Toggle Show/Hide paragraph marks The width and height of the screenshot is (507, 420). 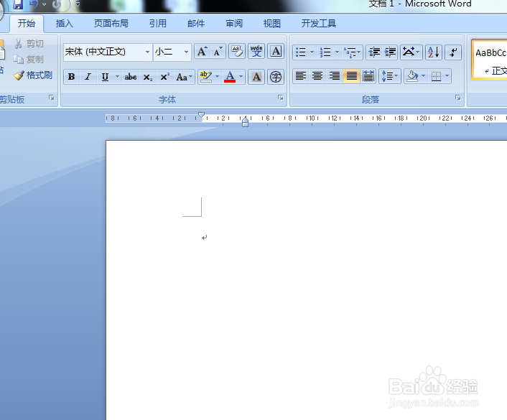[453, 52]
